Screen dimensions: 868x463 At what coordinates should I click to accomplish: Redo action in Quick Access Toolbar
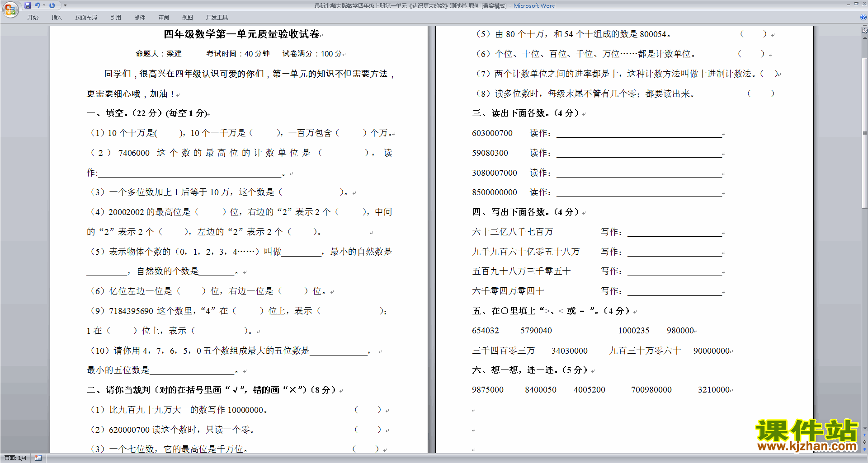(52, 5)
